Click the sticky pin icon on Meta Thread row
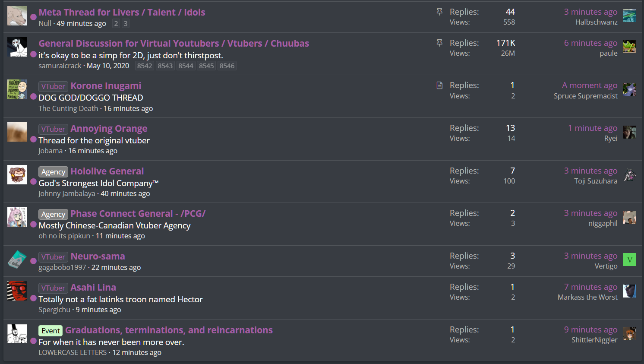Viewport: 644px width, 364px height. 439,12
